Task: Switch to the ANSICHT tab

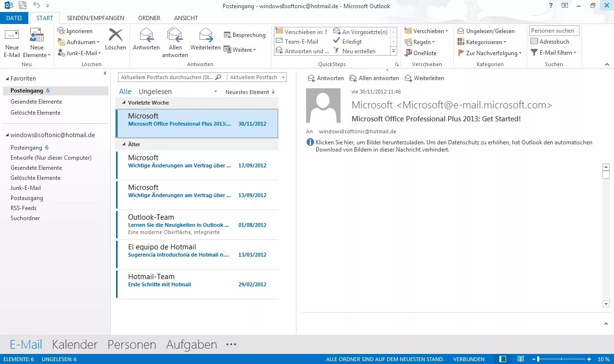Action: tap(186, 18)
